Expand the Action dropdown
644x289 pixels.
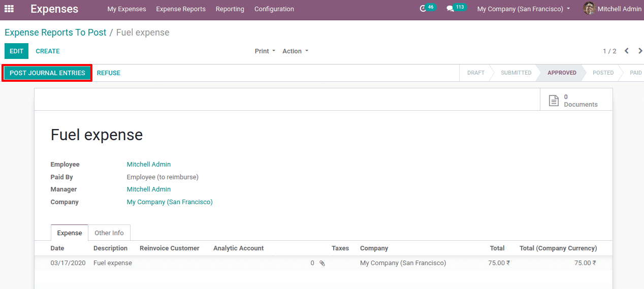tap(295, 51)
